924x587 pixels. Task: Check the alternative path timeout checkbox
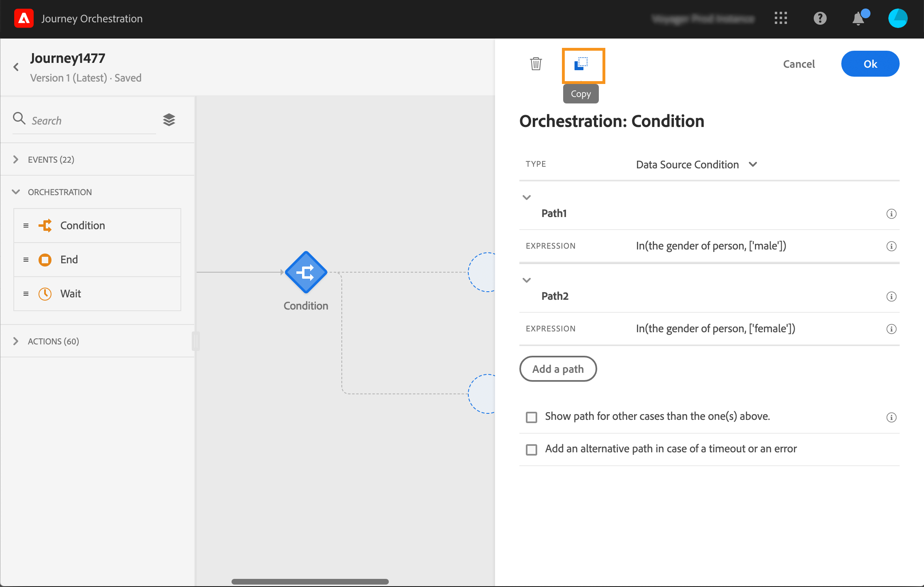click(x=531, y=449)
